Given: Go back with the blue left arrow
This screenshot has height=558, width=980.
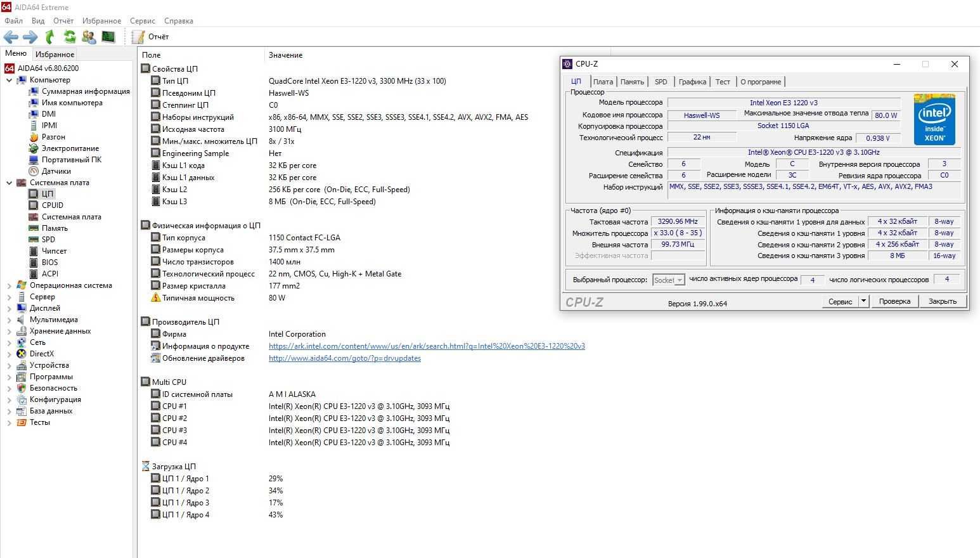Looking at the screenshot, I should [11, 37].
